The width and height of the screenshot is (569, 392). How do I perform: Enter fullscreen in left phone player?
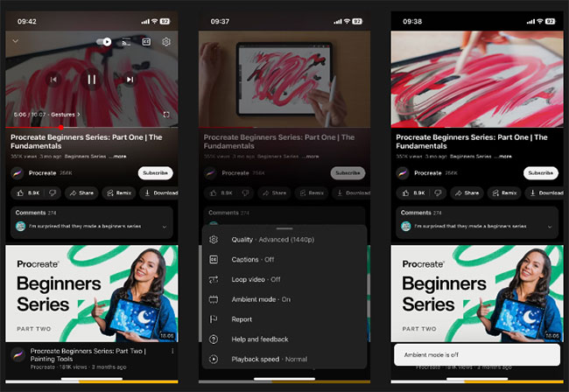(166, 115)
